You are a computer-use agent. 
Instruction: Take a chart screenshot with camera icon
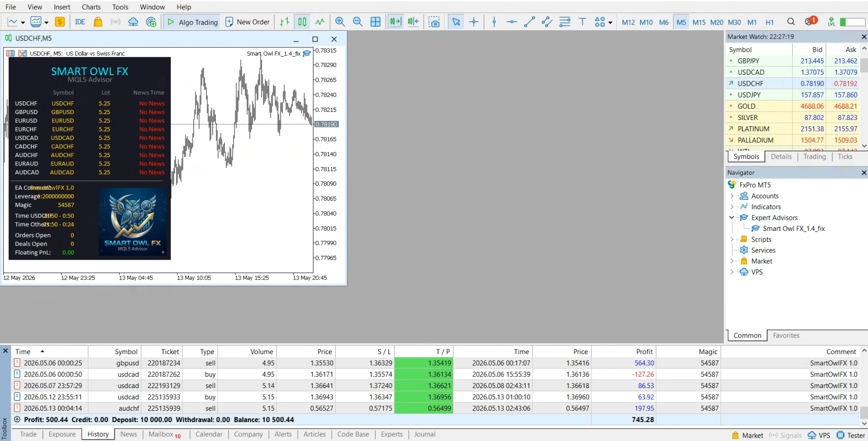[434, 22]
